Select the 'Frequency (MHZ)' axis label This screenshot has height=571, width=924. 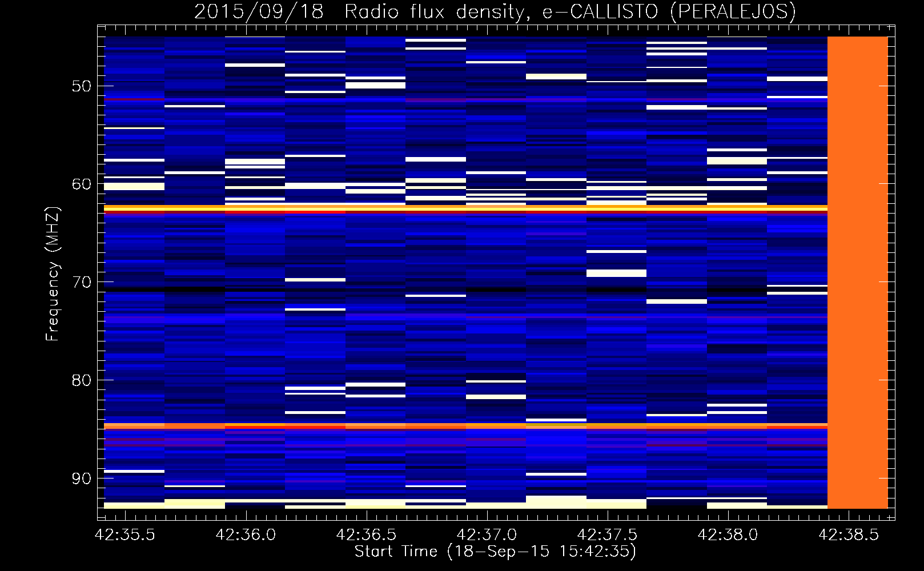pos(53,274)
